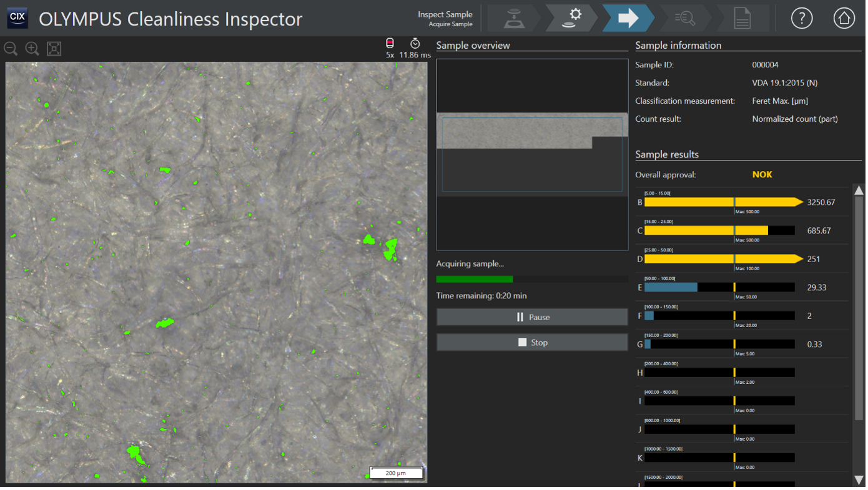Image resolution: width=868 pixels, height=490 pixels.
Task: Select the inspection settings gear step
Action: [571, 19]
